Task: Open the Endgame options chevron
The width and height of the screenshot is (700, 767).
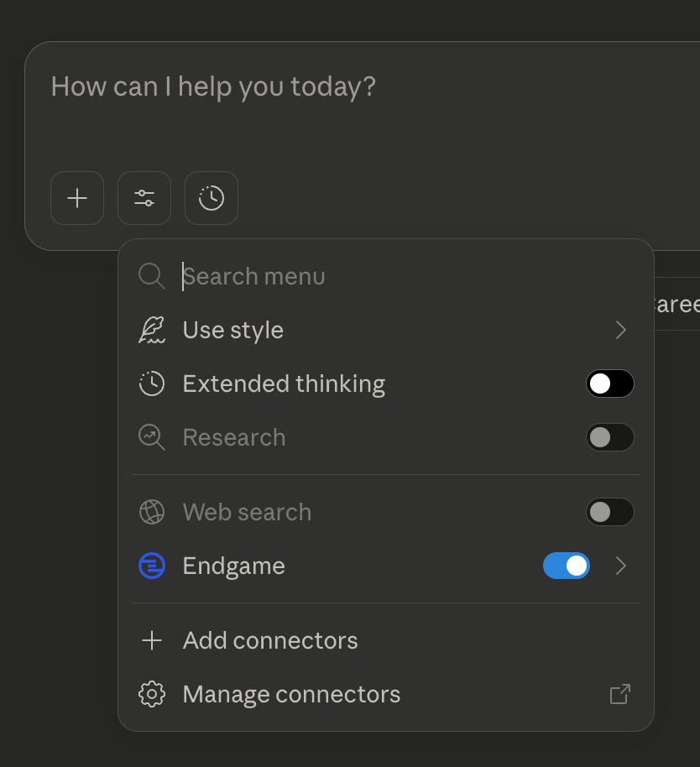Action: click(x=621, y=566)
